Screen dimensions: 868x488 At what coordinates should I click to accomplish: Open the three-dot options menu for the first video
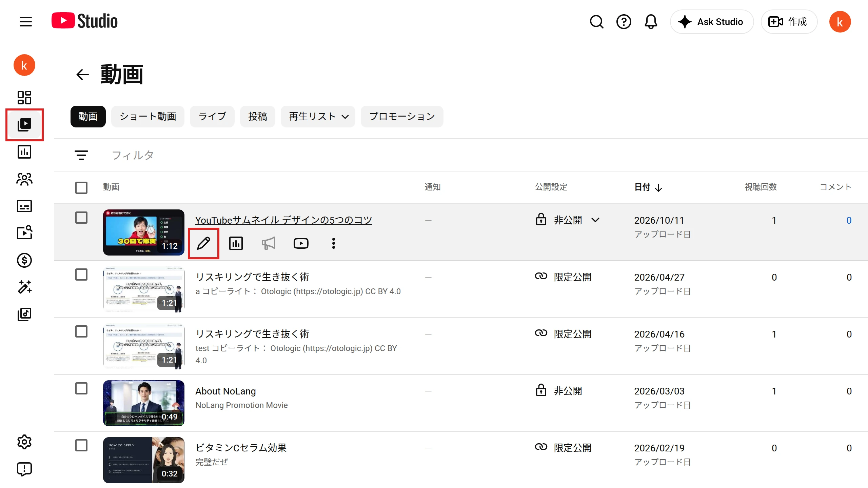coord(334,243)
